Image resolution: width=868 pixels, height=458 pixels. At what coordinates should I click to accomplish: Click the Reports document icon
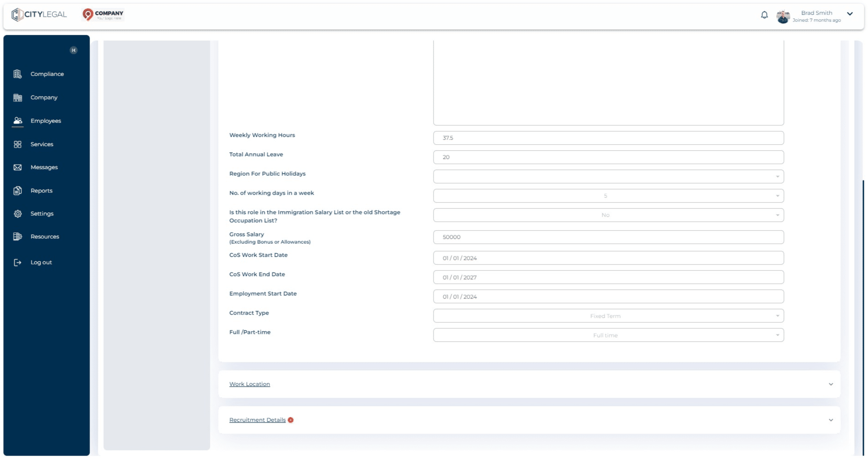(17, 191)
